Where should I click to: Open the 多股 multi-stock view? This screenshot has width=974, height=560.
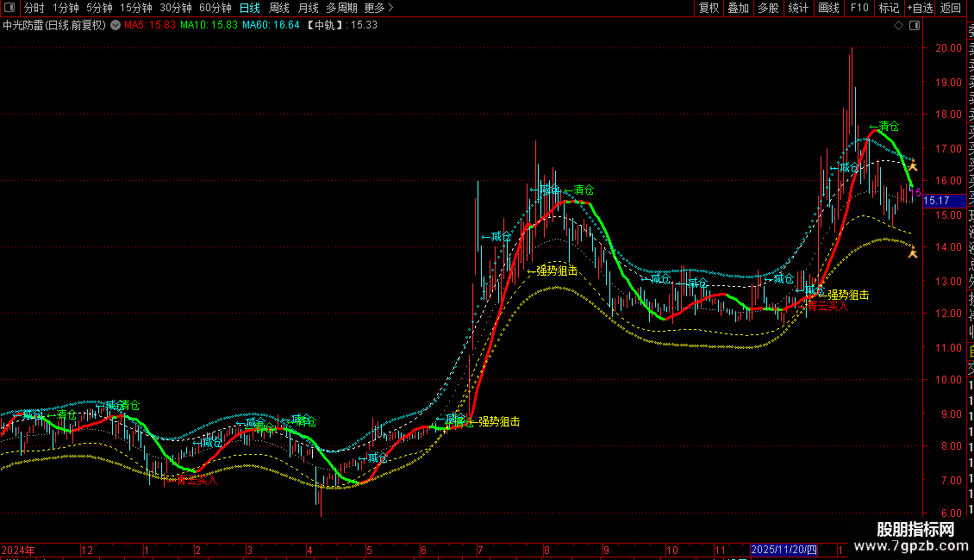point(768,8)
